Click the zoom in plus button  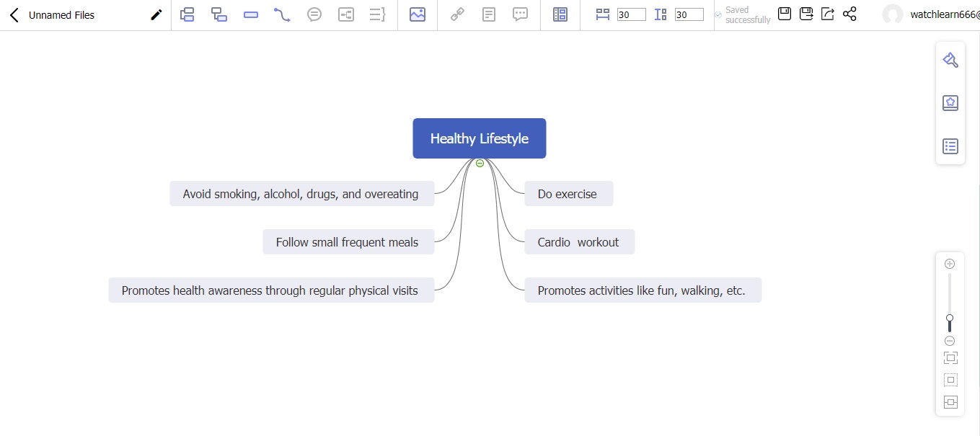950,264
